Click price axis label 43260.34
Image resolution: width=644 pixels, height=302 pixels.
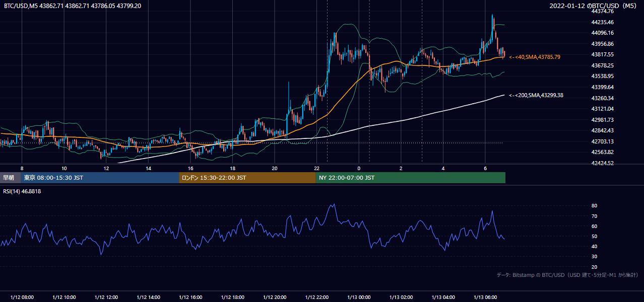(603, 98)
